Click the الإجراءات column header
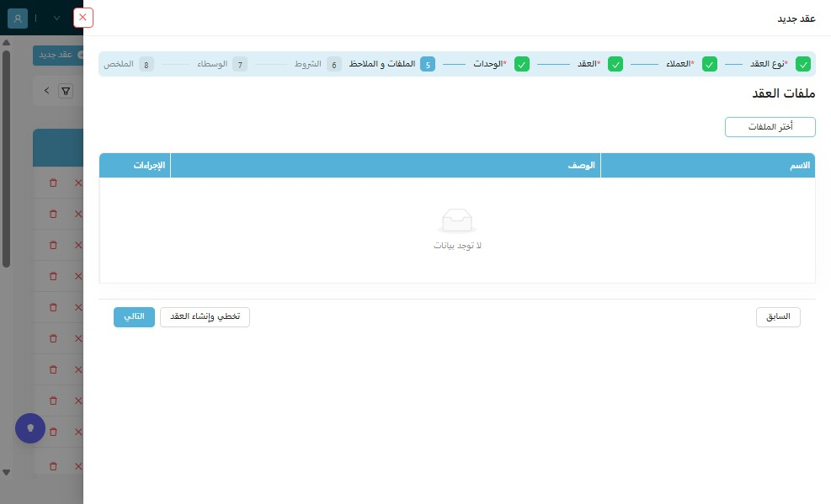The height and width of the screenshot is (504, 831). pyautogui.click(x=135, y=166)
